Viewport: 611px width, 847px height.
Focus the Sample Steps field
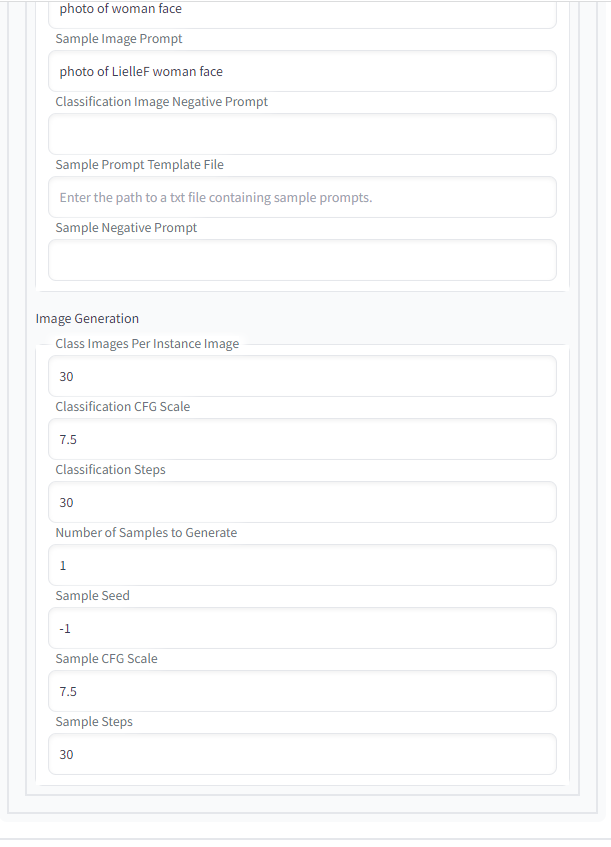[300, 754]
